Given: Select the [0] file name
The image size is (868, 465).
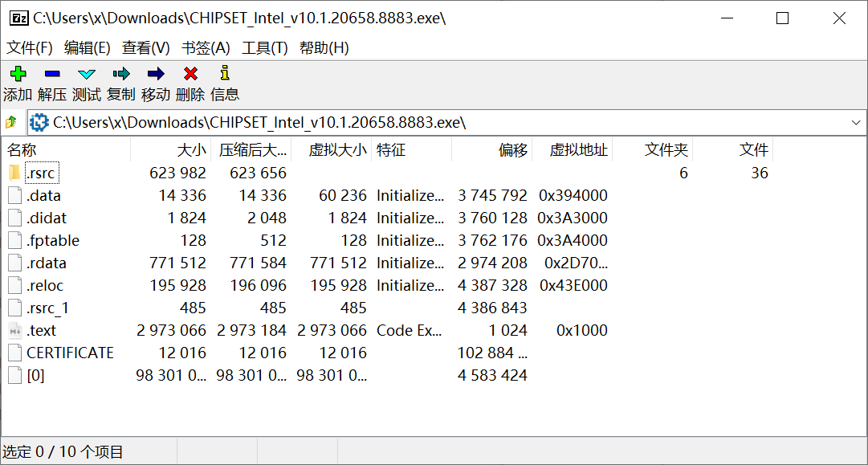Looking at the screenshot, I should point(35,375).
